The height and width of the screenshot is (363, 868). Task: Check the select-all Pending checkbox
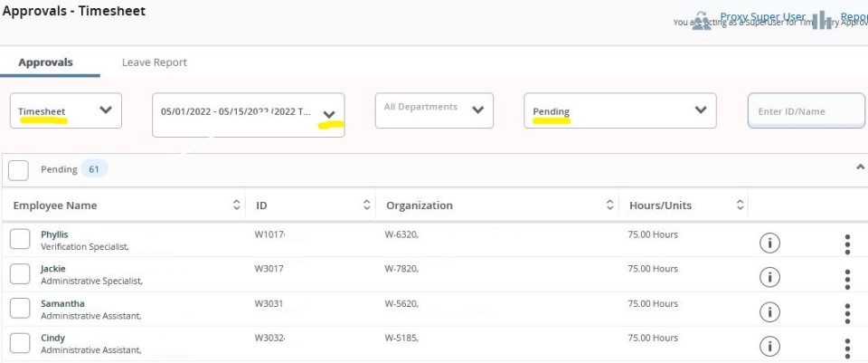point(19,170)
